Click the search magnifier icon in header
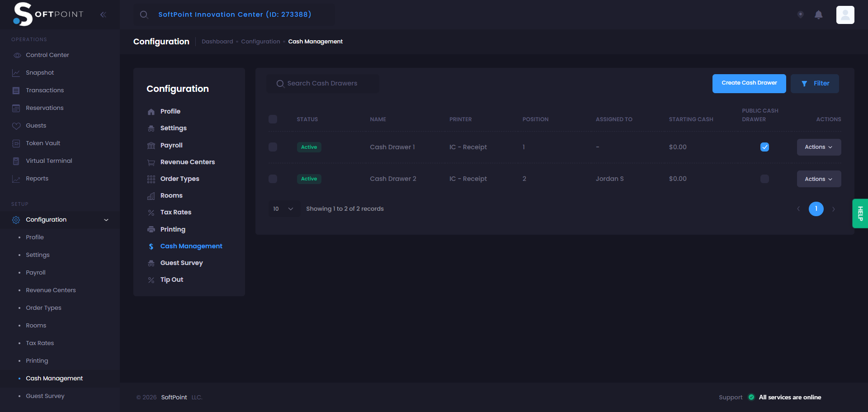 point(144,14)
